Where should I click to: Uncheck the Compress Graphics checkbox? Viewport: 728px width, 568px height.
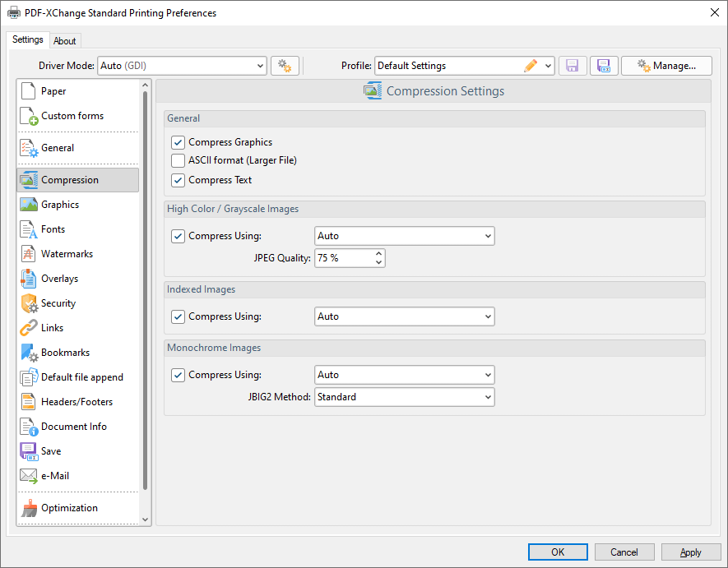click(x=178, y=142)
